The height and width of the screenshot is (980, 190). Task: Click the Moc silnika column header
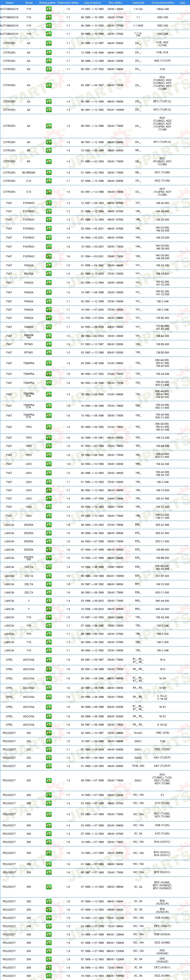tap(115, 3)
